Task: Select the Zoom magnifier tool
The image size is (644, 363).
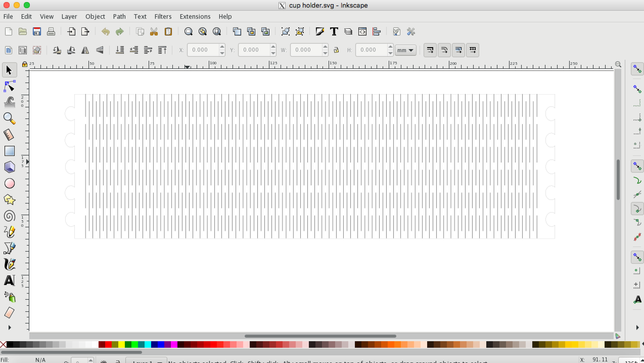Action: 9,118
